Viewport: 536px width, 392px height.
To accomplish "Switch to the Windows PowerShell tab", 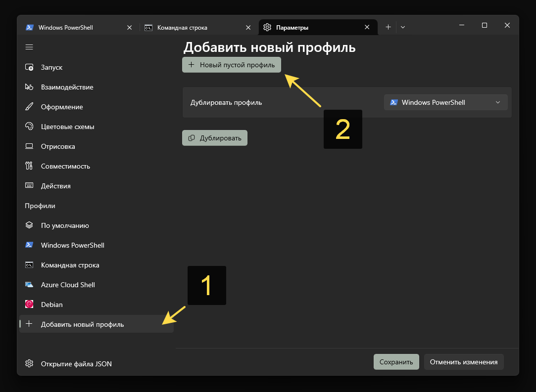I will (79, 27).
